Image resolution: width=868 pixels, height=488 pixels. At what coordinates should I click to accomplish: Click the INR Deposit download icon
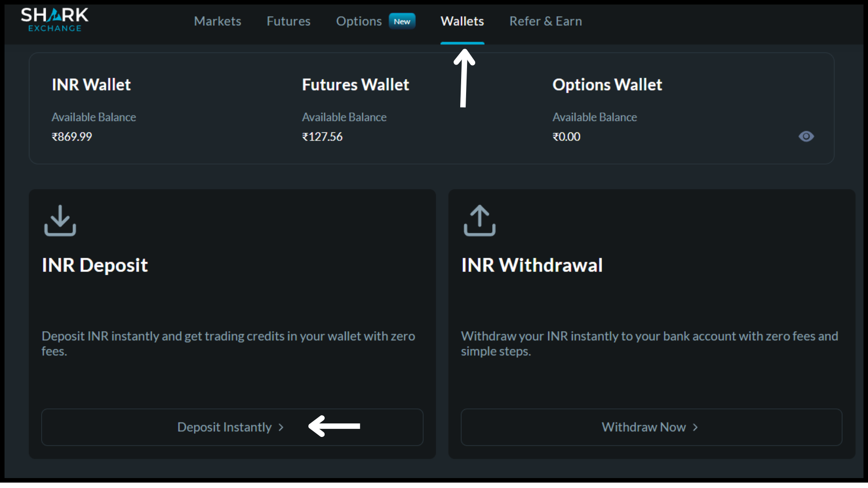(x=60, y=221)
